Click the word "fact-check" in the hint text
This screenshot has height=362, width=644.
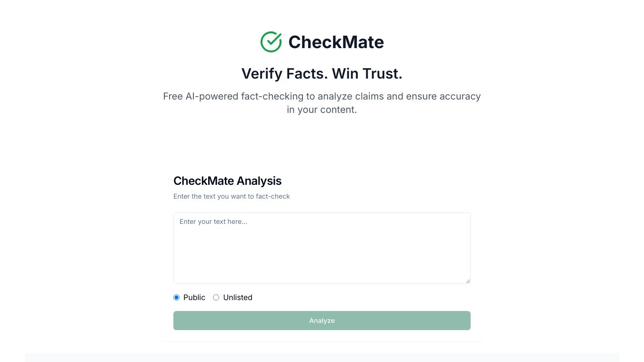coord(273,196)
